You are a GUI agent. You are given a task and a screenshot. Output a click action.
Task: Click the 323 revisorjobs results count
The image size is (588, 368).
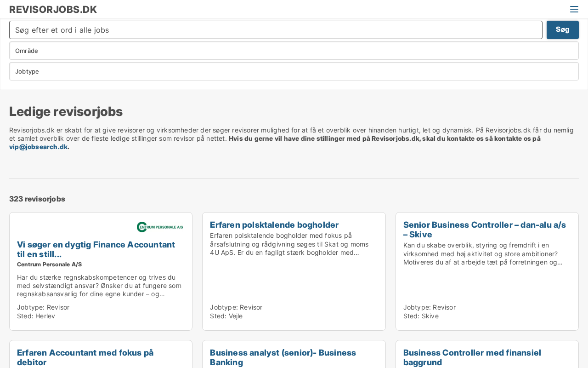click(37, 199)
